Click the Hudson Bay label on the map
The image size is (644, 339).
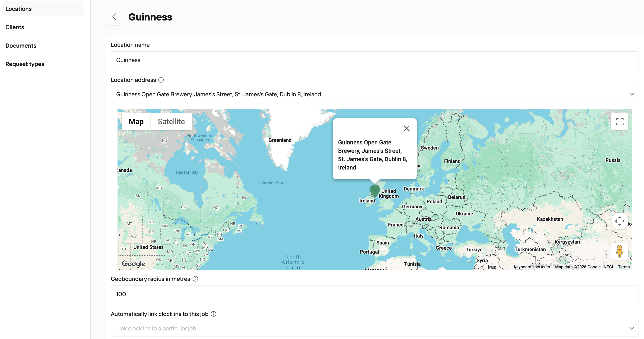pos(187,172)
